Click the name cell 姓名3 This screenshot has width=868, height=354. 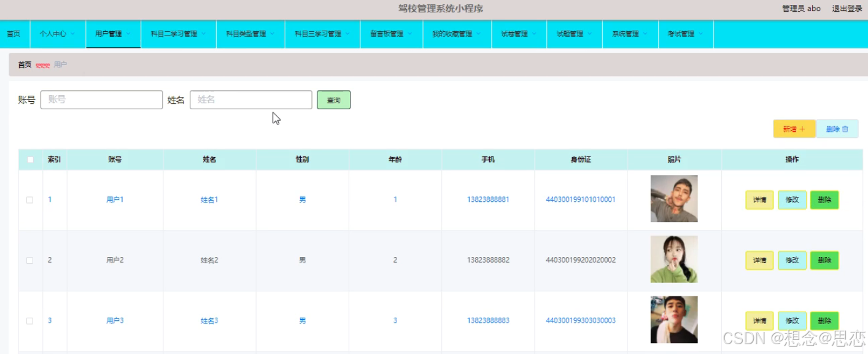[209, 321]
